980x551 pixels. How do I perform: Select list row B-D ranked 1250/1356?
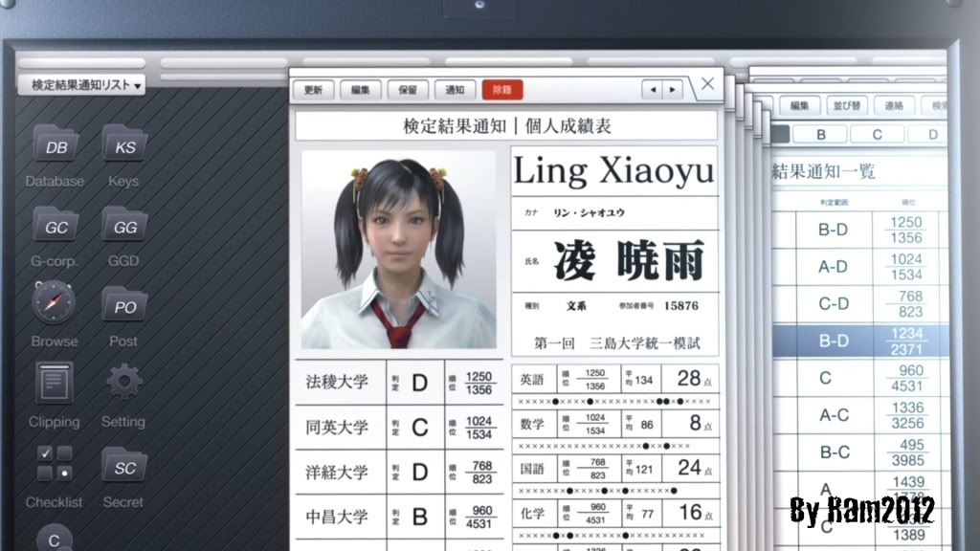coord(860,230)
